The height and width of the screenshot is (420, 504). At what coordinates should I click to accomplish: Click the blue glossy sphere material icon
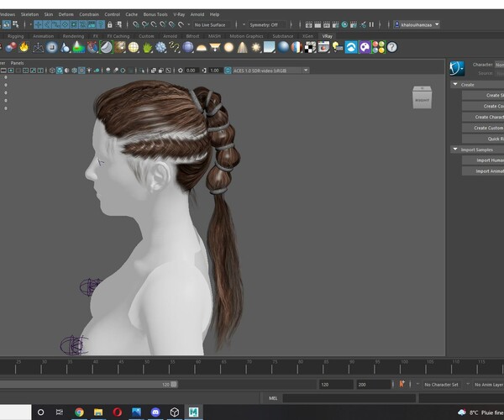[283, 48]
